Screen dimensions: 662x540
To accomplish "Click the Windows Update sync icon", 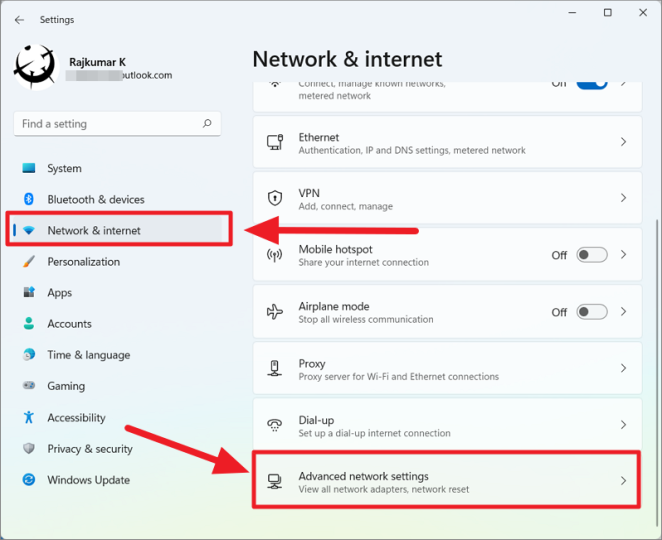I will 29,480.
